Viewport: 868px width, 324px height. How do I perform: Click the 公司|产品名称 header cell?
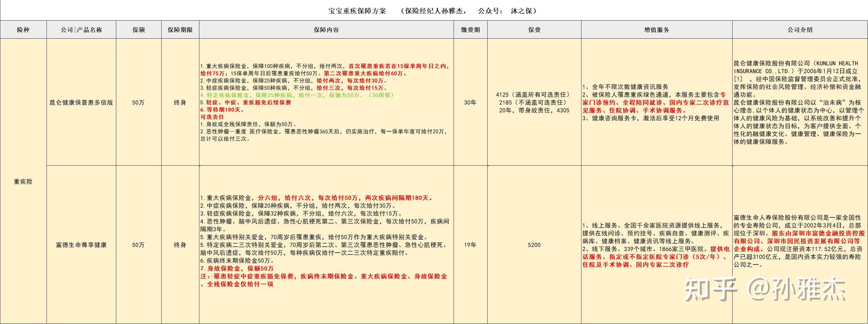click(x=81, y=30)
